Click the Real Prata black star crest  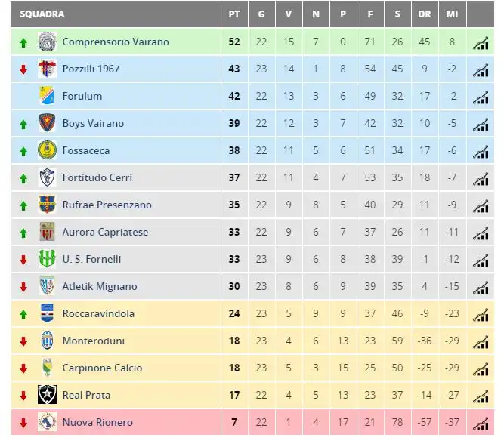click(x=48, y=395)
